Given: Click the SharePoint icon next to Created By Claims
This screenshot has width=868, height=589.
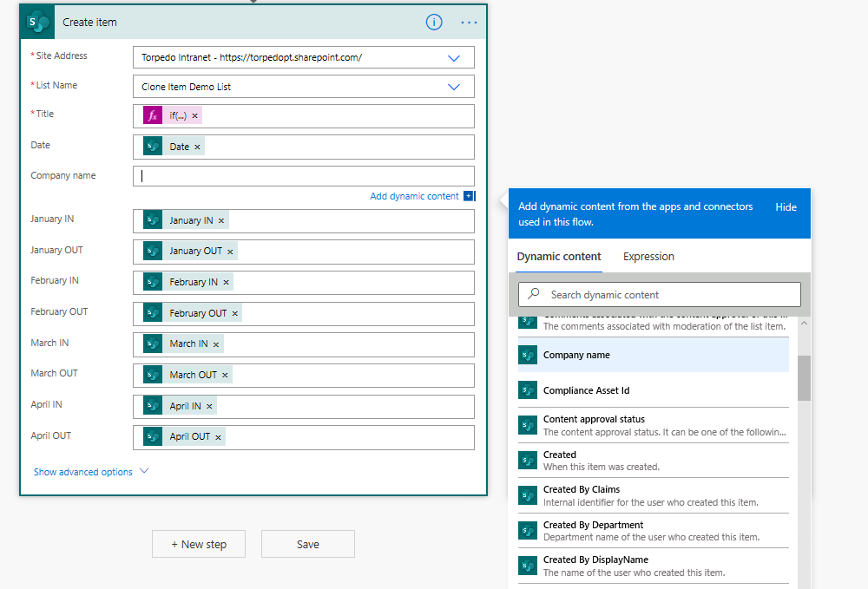Looking at the screenshot, I should pos(528,495).
